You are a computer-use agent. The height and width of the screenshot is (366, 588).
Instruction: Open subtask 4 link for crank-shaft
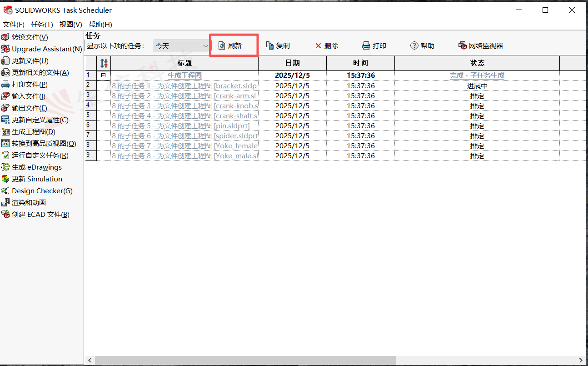tap(184, 116)
